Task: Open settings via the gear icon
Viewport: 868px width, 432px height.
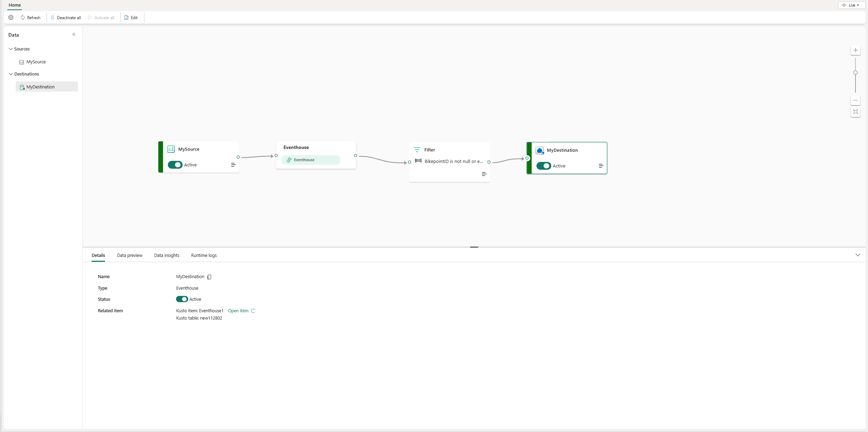Action: pyautogui.click(x=10, y=17)
